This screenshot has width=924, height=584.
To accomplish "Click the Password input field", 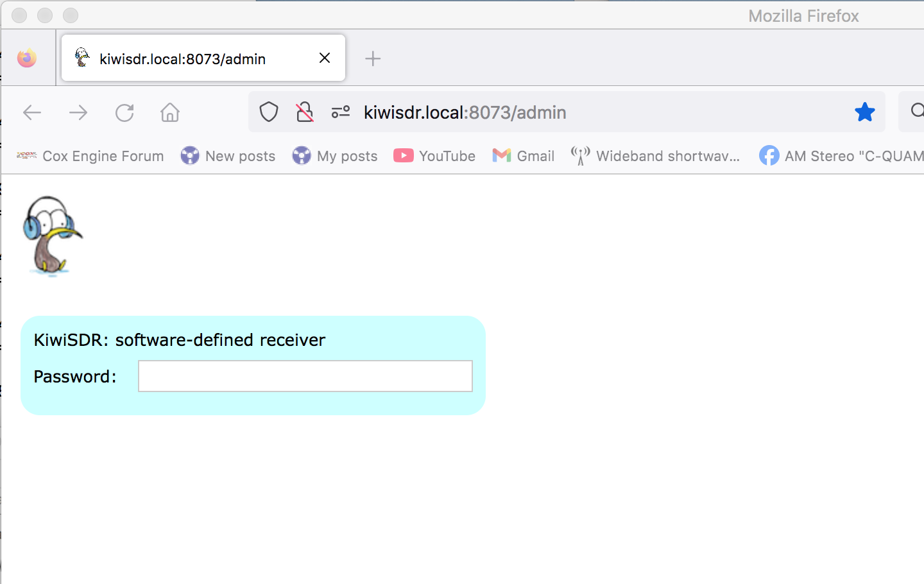I will pyautogui.click(x=305, y=376).
